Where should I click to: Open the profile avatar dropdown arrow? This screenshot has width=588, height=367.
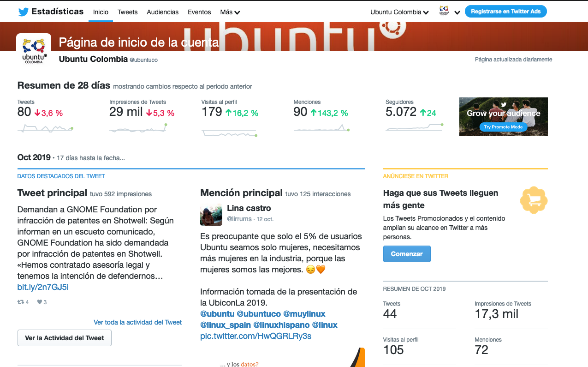(457, 12)
